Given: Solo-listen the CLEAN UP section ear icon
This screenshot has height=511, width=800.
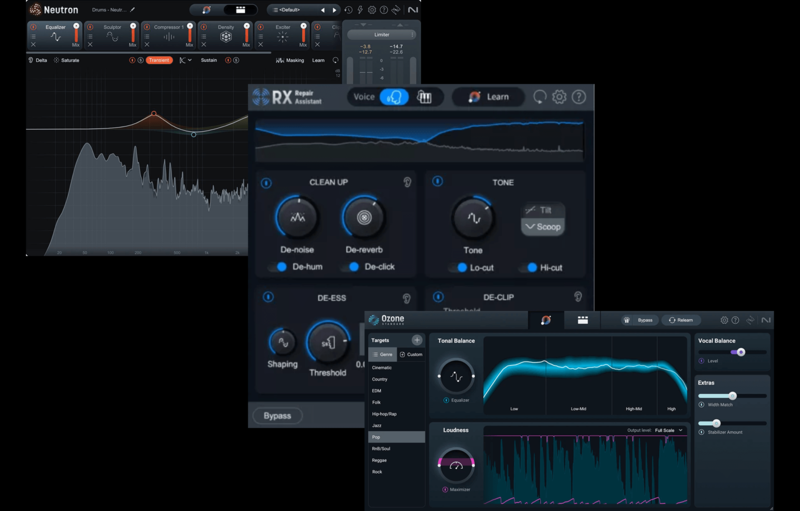Looking at the screenshot, I should (x=407, y=182).
